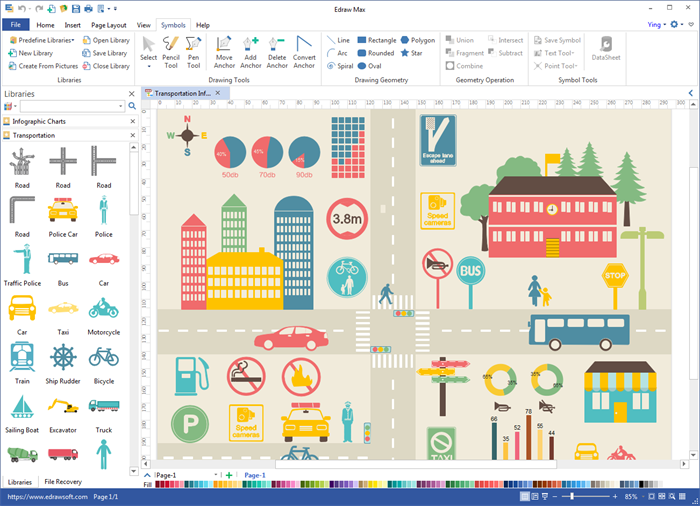Open the www.edrawsoft.com link

click(x=46, y=497)
